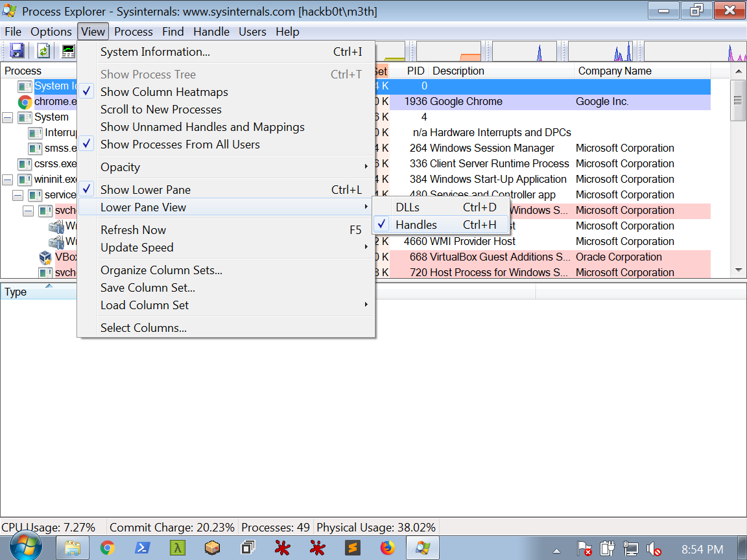Screen dimensions: 747x560
Task: Choose System Information... menu entry
Action: (x=226, y=52)
